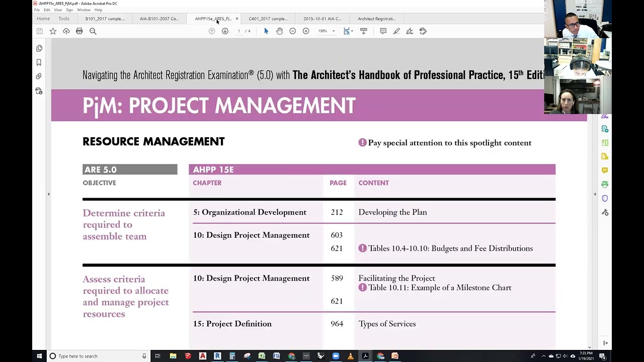
Task: Go to the previous page
Action: 212,31
